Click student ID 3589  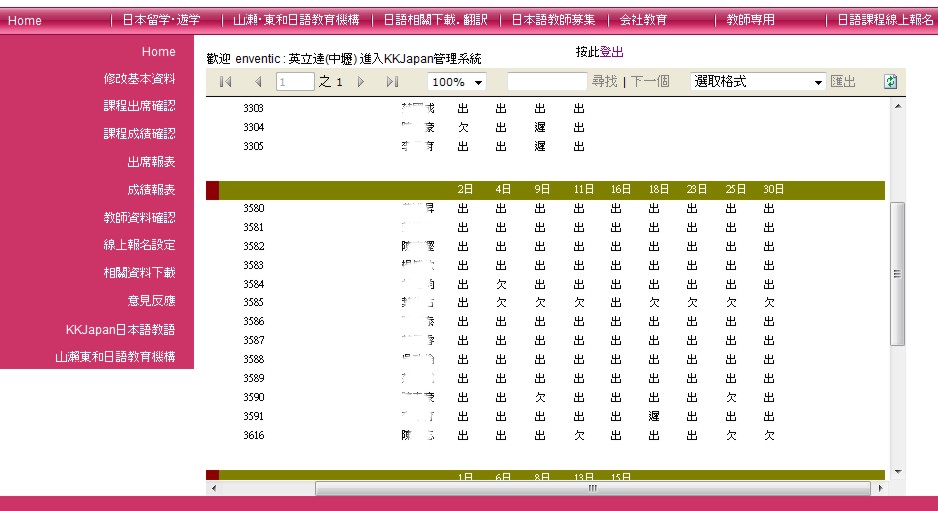254,378
